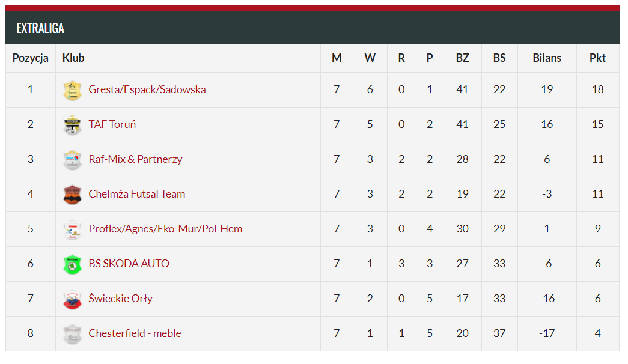Click the Świeckie Orły eagle crest

click(x=73, y=299)
